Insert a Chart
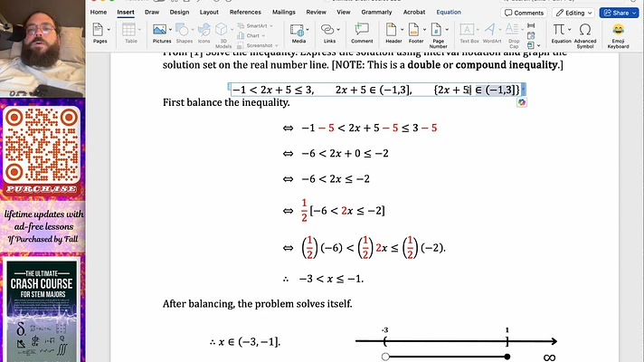 (x=251, y=36)
